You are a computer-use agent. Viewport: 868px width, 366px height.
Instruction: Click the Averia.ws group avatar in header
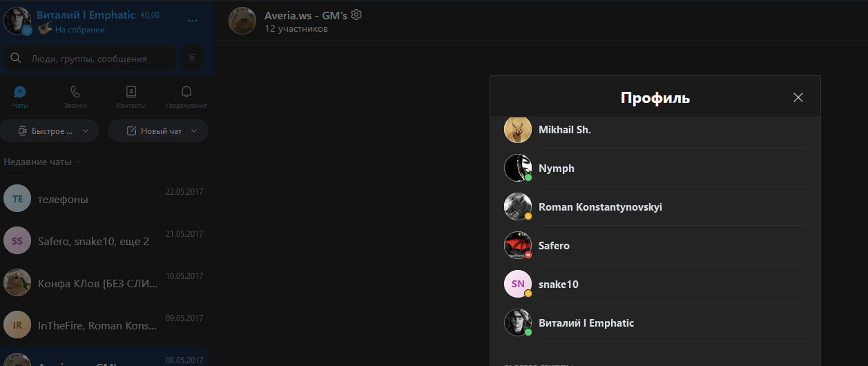[242, 21]
